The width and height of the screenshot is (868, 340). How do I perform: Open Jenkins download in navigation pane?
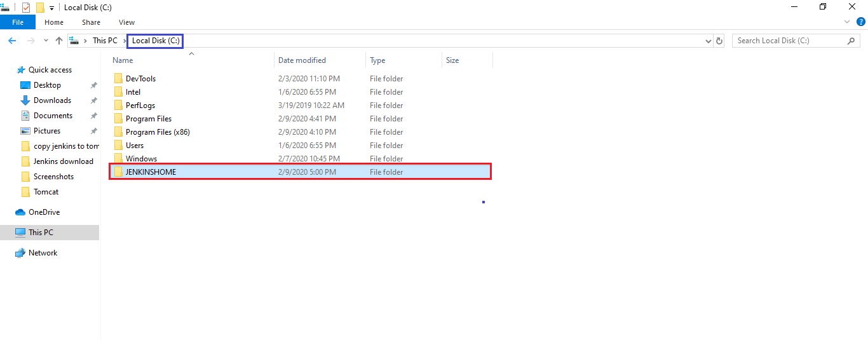pyautogui.click(x=63, y=161)
